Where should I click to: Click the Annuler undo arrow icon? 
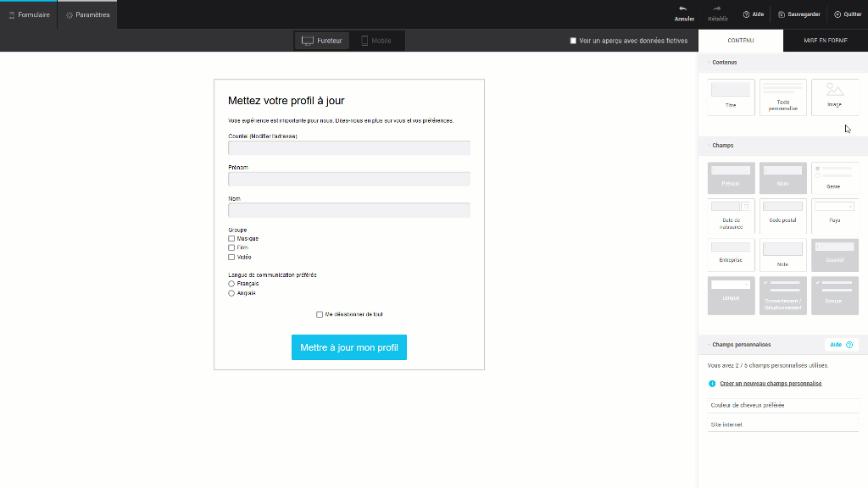pyautogui.click(x=683, y=8)
